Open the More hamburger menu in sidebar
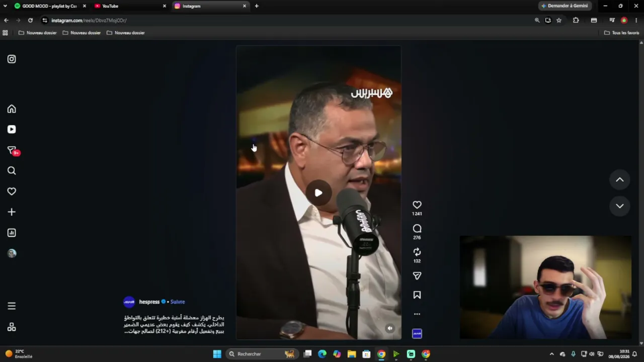The height and width of the screenshot is (362, 644). 12,306
